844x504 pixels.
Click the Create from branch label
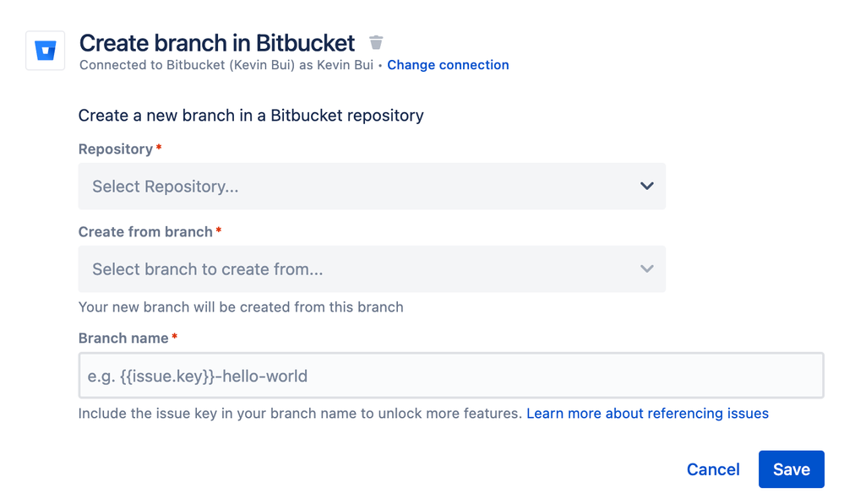click(144, 231)
